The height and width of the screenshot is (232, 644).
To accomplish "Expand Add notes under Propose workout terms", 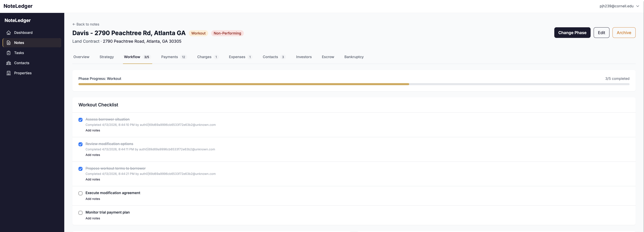I will (x=93, y=179).
